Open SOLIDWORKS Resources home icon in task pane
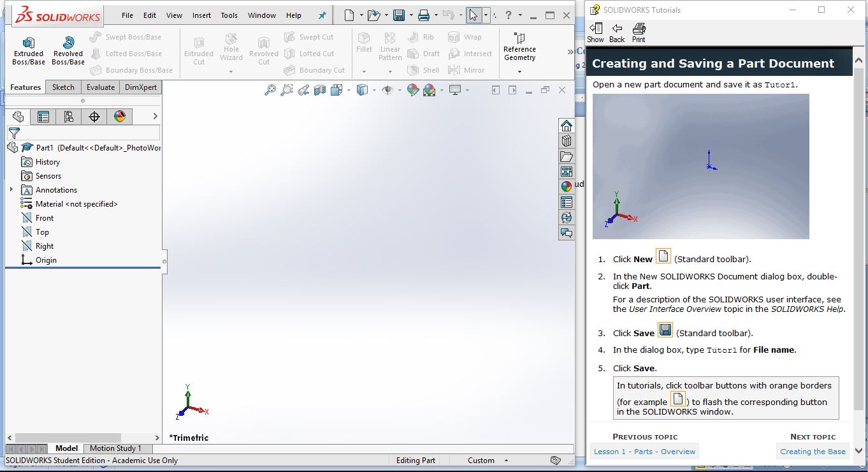868x472 pixels. pyautogui.click(x=567, y=126)
